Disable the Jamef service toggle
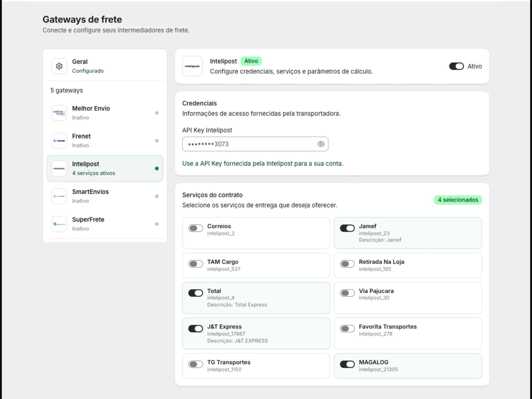The width and height of the screenshot is (532, 399). [347, 228]
